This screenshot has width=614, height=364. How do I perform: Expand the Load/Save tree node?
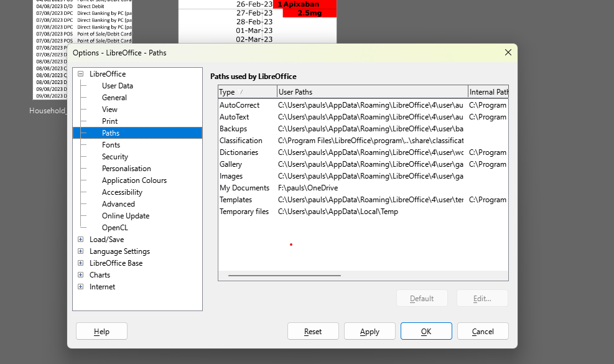(x=81, y=240)
